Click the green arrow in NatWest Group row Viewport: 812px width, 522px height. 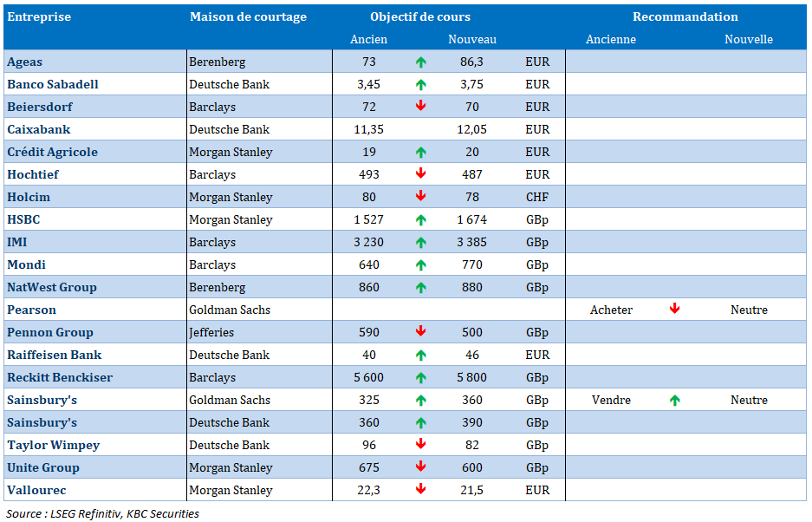pyautogui.click(x=420, y=288)
